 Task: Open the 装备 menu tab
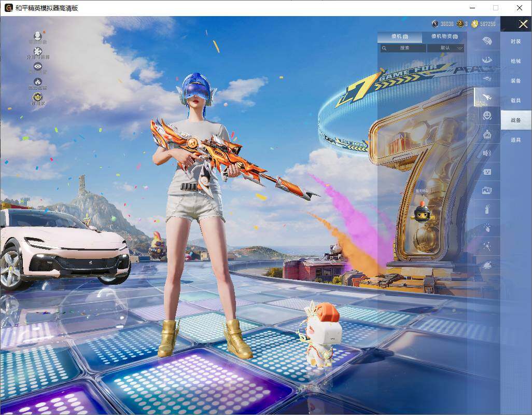516,81
